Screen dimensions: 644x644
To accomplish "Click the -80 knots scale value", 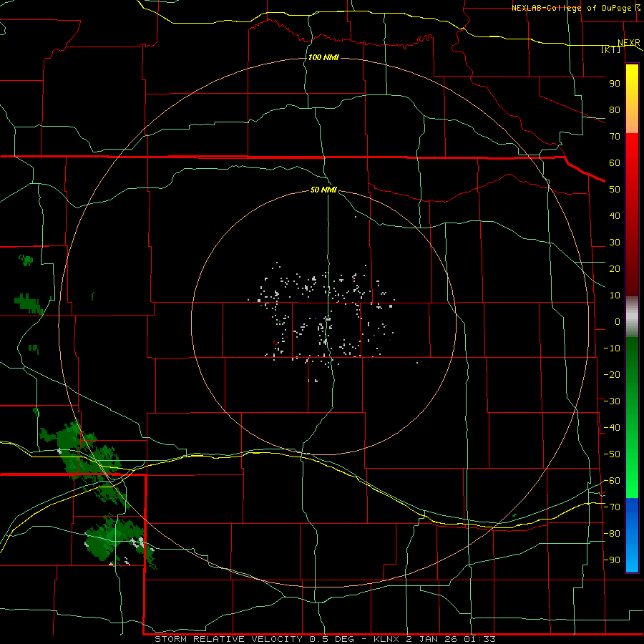I will click(612, 534).
